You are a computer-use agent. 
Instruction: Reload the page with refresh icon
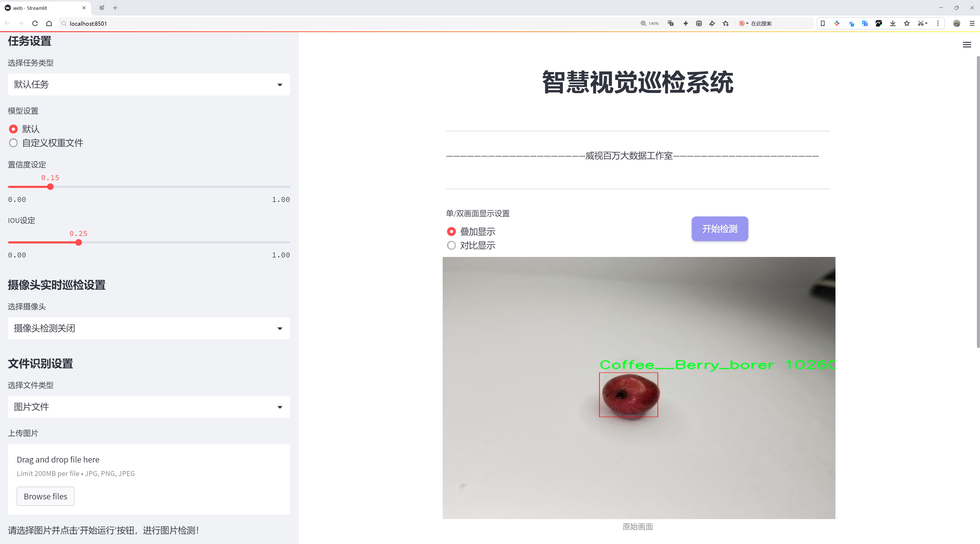pyautogui.click(x=35, y=23)
